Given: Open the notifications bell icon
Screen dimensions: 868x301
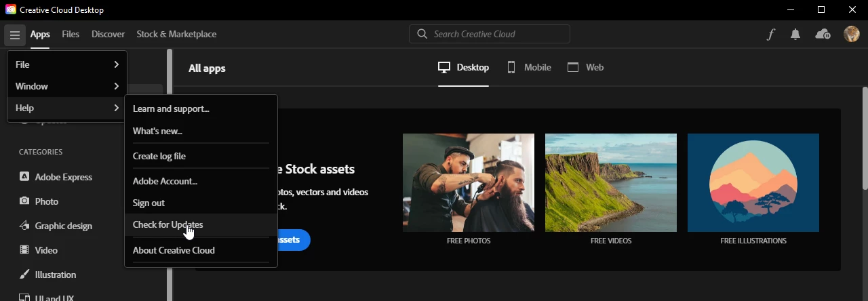Looking at the screenshot, I should pyautogui.click(x=795, y=35).
